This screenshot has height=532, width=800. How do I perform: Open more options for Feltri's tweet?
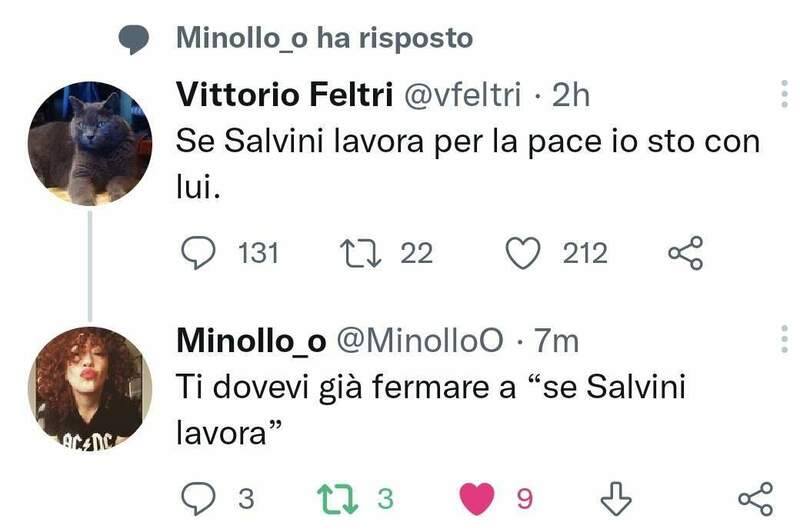click(783, 95)
